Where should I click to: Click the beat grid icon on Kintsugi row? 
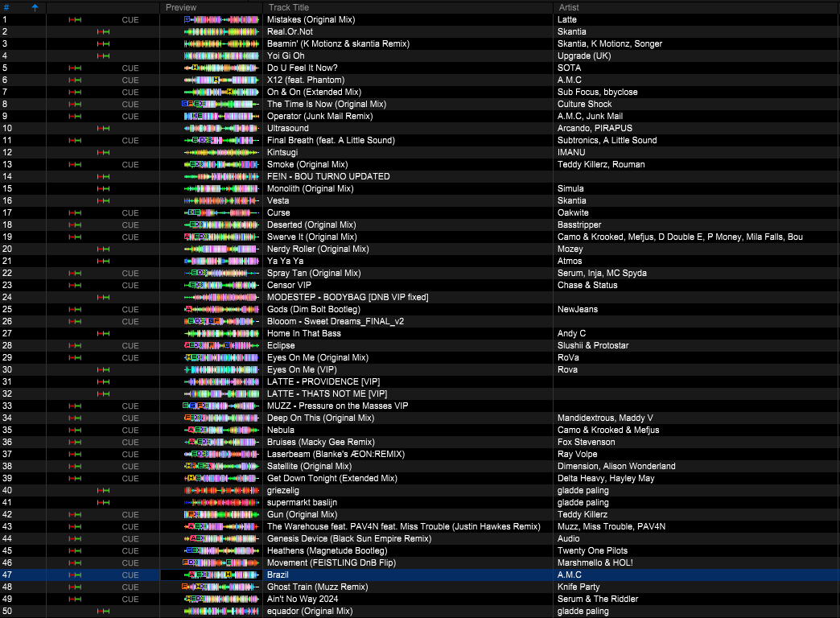103,152
